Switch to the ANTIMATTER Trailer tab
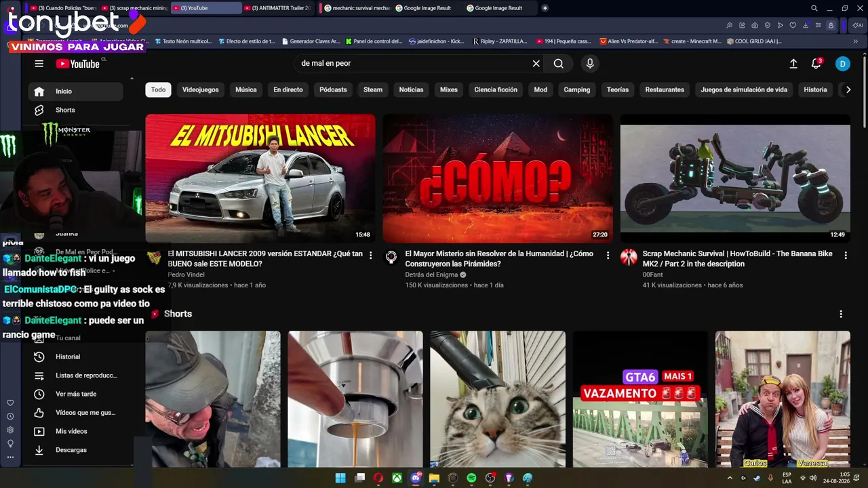This screenshot has height=488, width=868. coord(278,8)
